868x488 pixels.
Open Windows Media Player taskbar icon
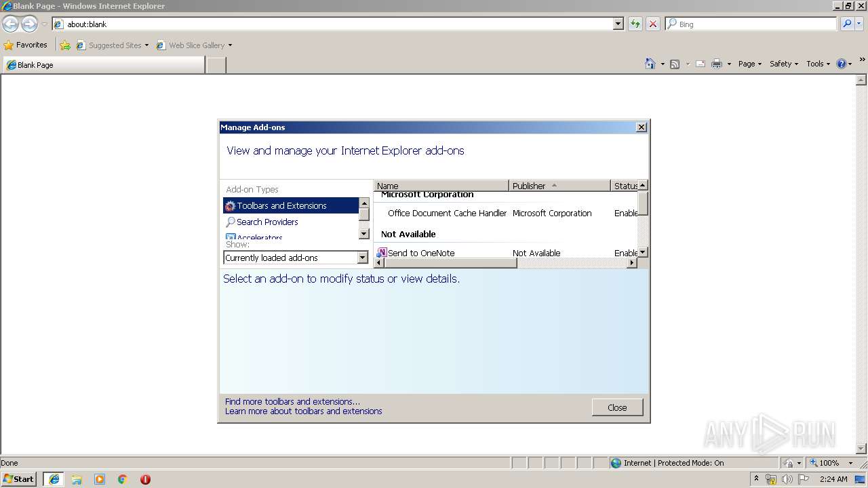(x=100, y=479)
